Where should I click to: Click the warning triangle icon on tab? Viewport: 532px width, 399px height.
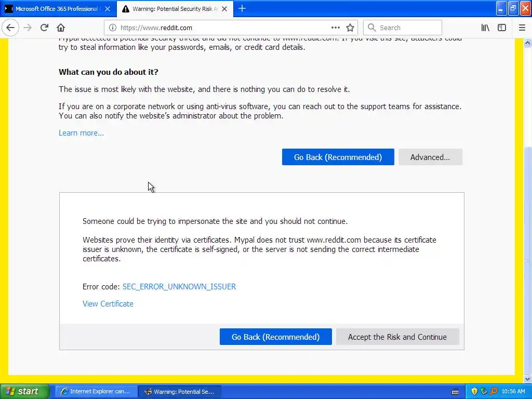click(126, 9)
